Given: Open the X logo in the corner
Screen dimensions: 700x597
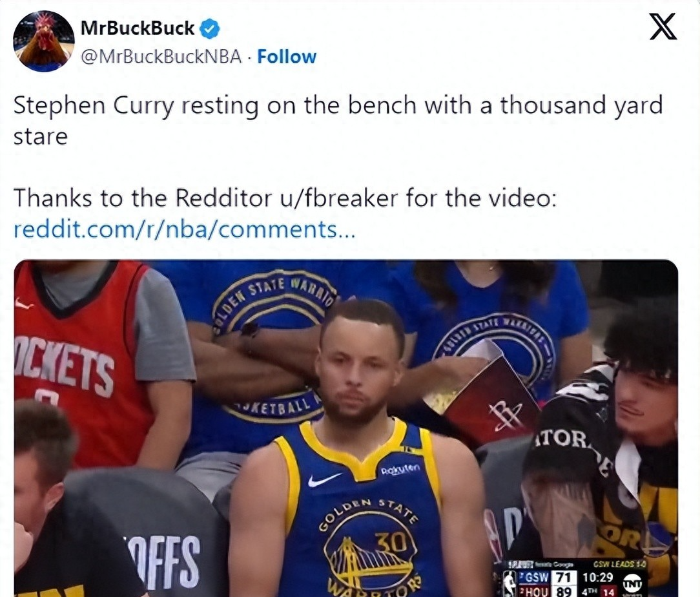Looking at the screenshot, I should [663, 26].
